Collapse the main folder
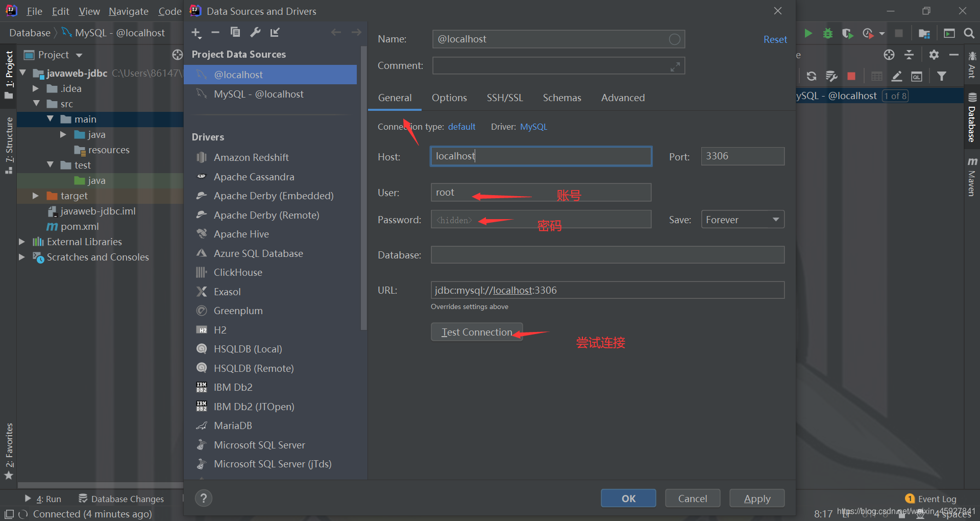 point(50,119)
